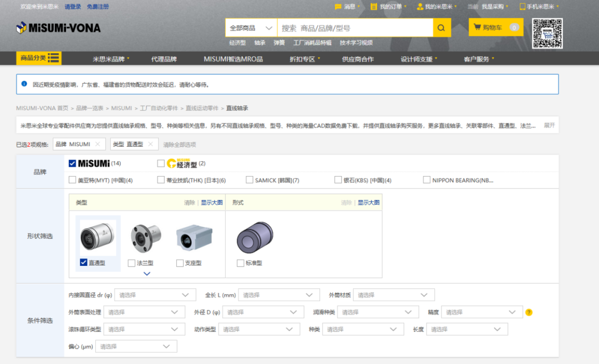Check NIPPON BEARING brand checkbox
The width and height of the screenshot is (599, 364).
[427, 180]
